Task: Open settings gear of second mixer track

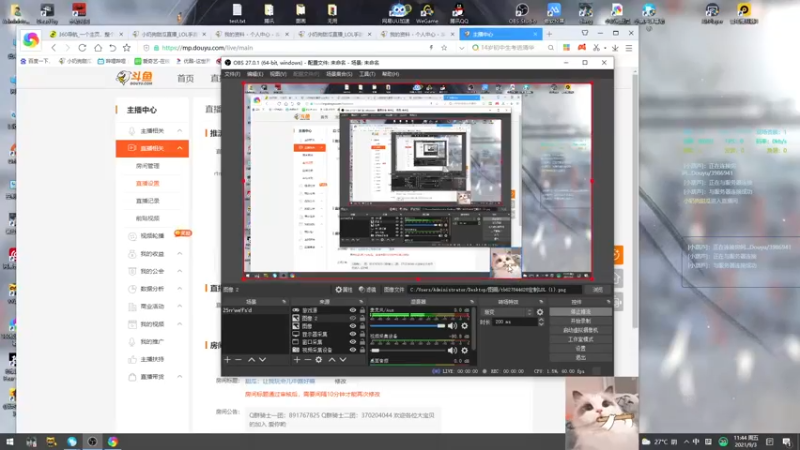Action: click(464, 351)
